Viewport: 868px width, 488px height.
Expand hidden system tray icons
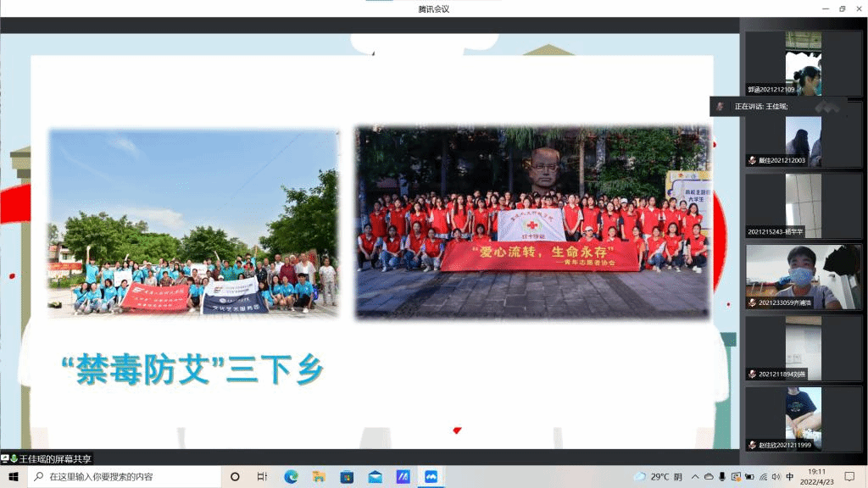click(x=696, y=477)
